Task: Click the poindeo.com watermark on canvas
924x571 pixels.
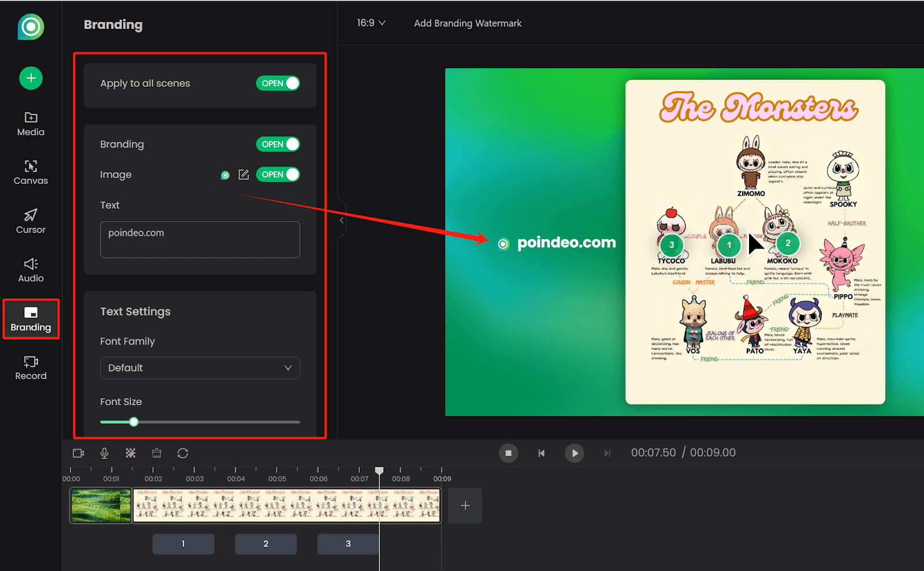Action: pos(557,243)
